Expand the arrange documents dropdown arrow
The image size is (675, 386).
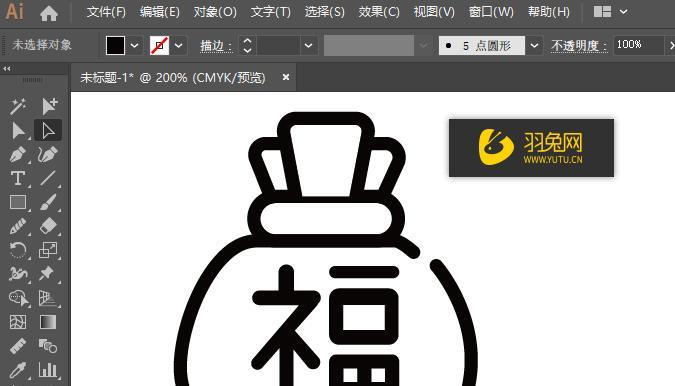623,12
